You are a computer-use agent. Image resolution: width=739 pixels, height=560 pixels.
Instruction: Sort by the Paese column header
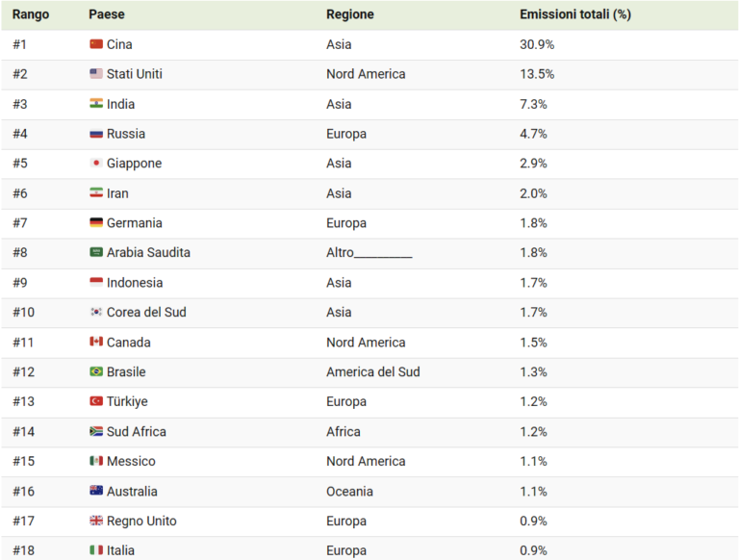click(x=107, y=14)
